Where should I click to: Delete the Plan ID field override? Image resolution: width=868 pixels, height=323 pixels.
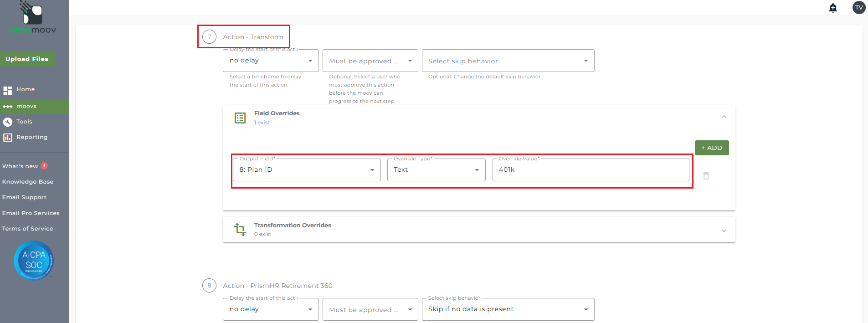click(x=706, y=176)
